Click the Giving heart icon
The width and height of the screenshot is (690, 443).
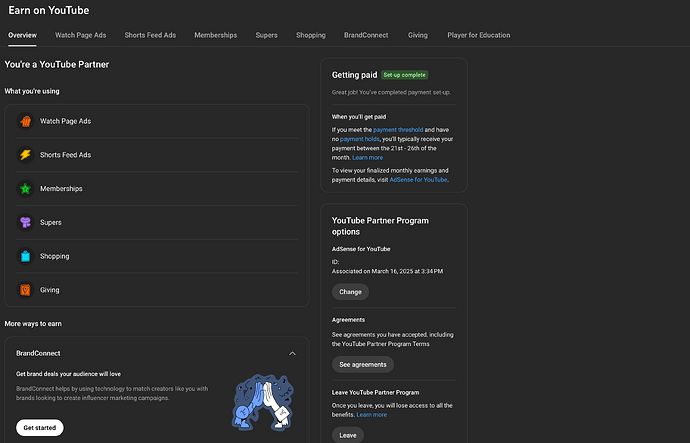26,290
